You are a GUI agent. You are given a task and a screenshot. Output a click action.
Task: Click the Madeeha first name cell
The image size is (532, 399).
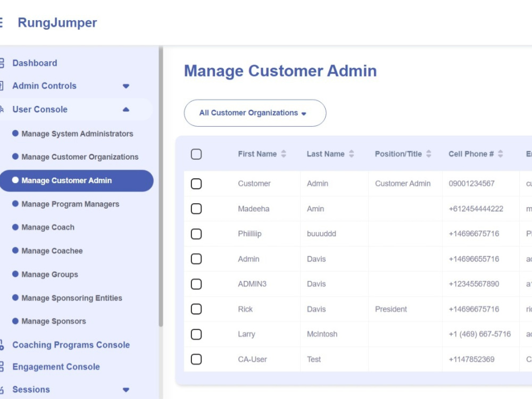pos(253,209)
